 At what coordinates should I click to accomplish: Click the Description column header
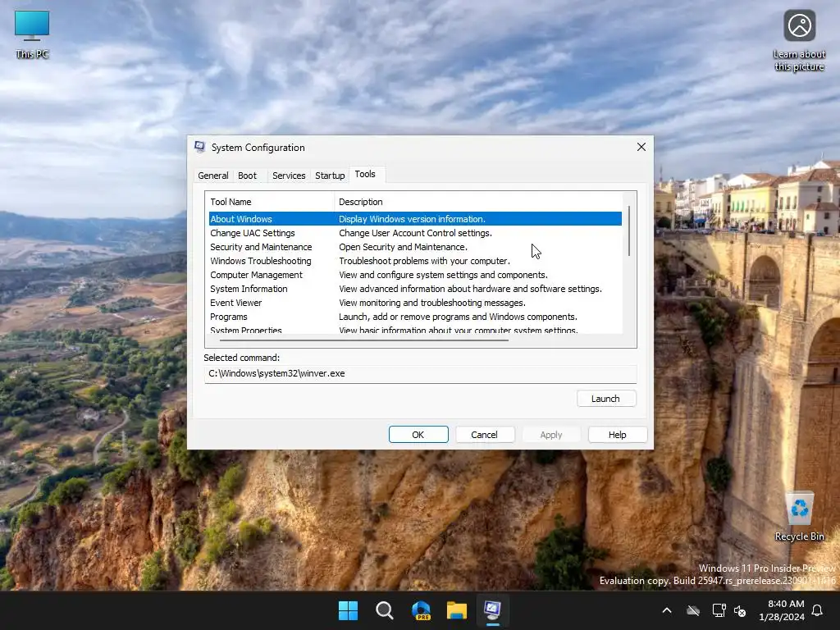coord(478,202)
